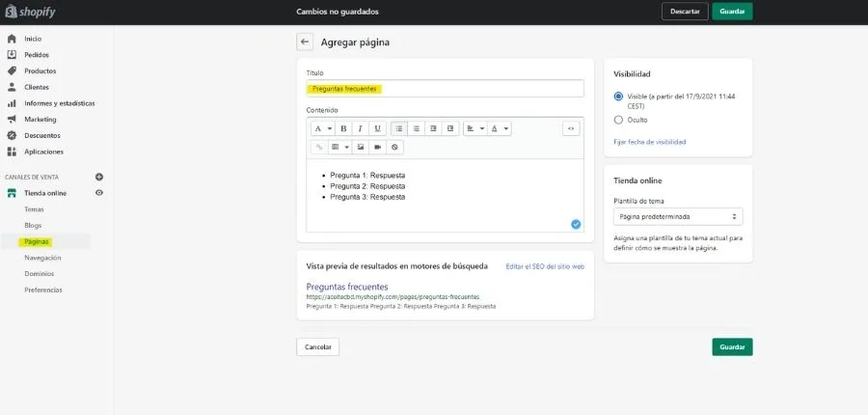Open Preferencias in the sidebar
This screenshot has width=868, height=415.
[x=43, y=290]
